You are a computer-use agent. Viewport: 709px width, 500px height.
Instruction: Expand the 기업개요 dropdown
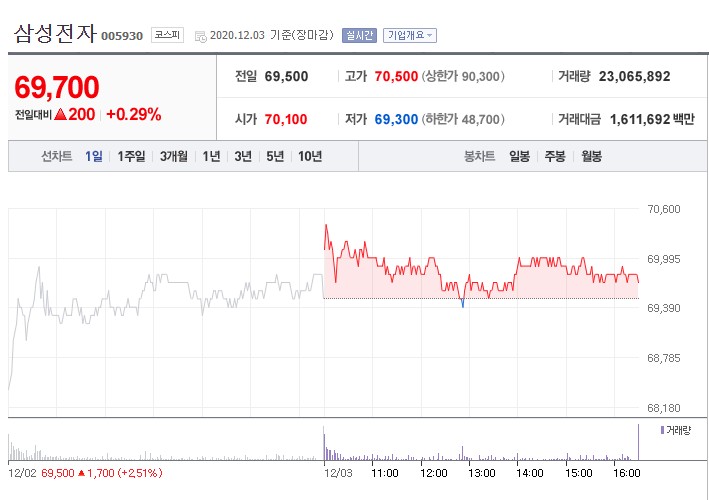(x=410, y=35)
